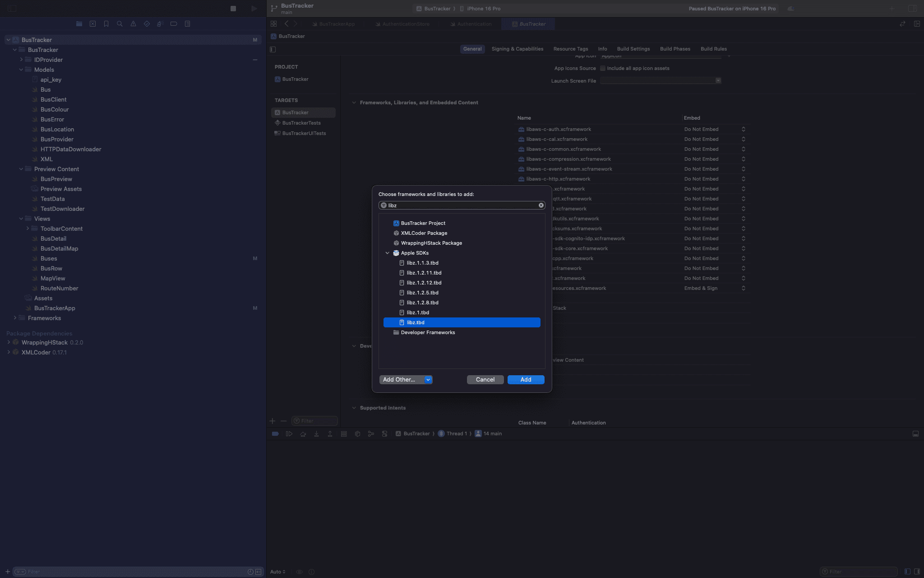Select the BusTrackerTests target
Viewport: 924px width, 578px height.
[x=303, y=123]
